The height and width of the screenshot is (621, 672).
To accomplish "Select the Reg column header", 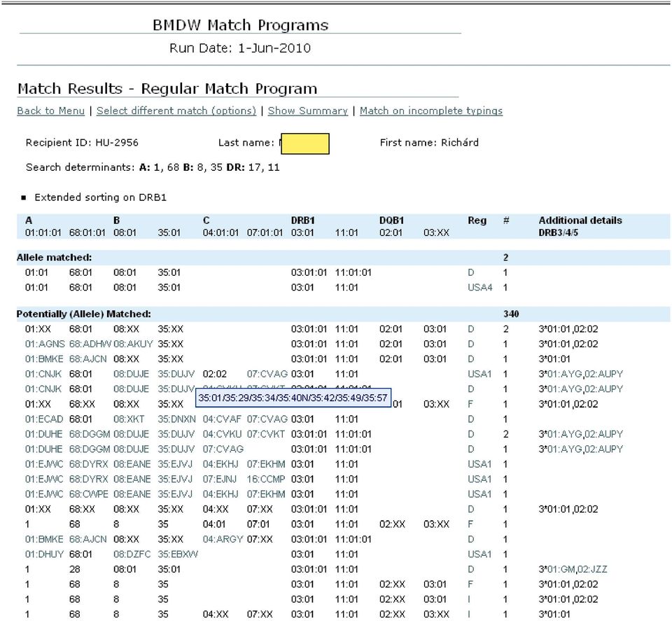I will tap(477, 221).
